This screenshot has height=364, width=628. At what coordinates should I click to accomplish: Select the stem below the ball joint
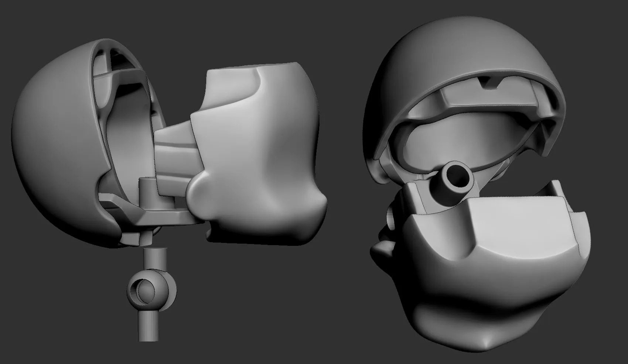[x=149, y=326]
